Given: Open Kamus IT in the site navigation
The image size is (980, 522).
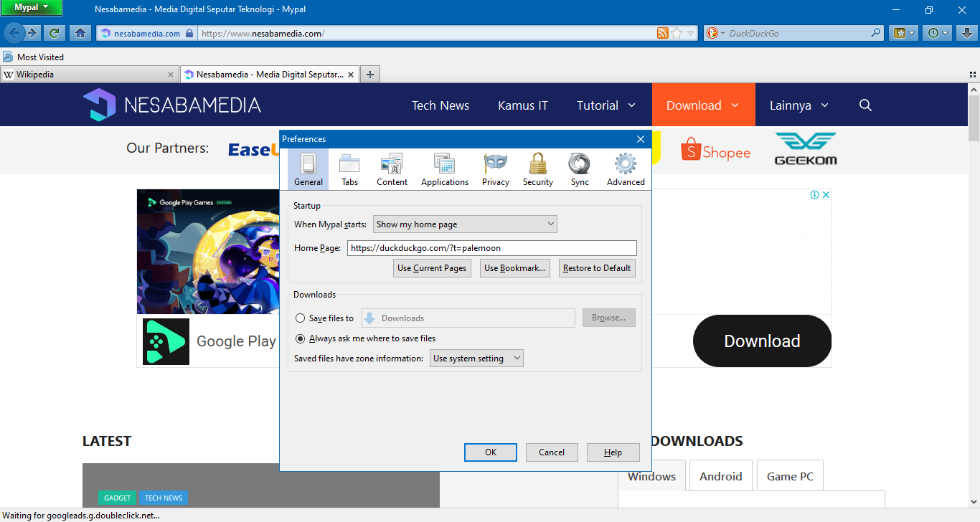Looking at the screenshot, I should click(523, 105).
